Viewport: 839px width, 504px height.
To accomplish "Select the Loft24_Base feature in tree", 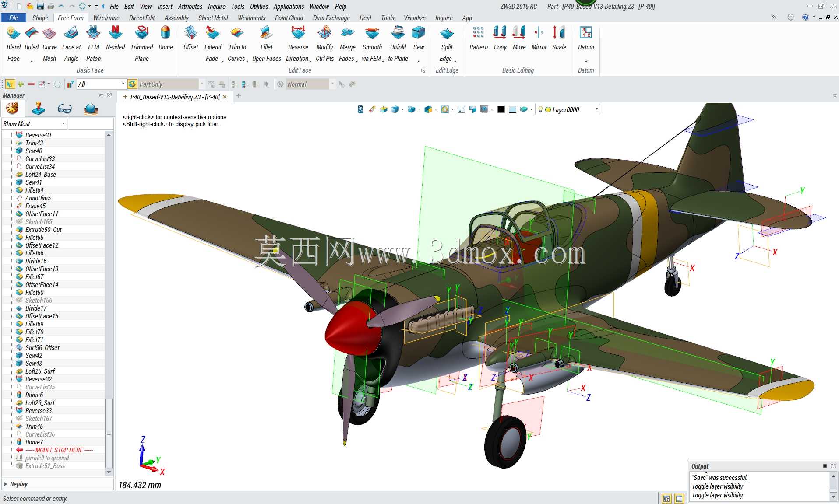I will (41, 174).
